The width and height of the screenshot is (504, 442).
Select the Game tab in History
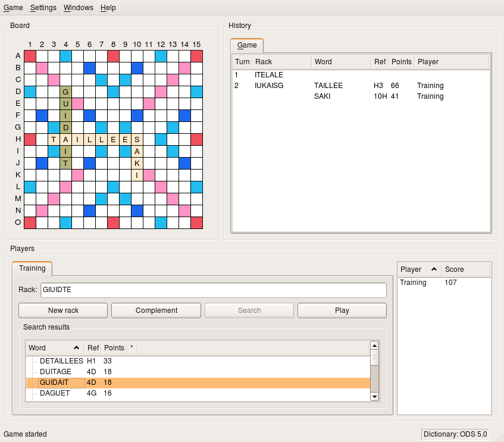[247, 45]
